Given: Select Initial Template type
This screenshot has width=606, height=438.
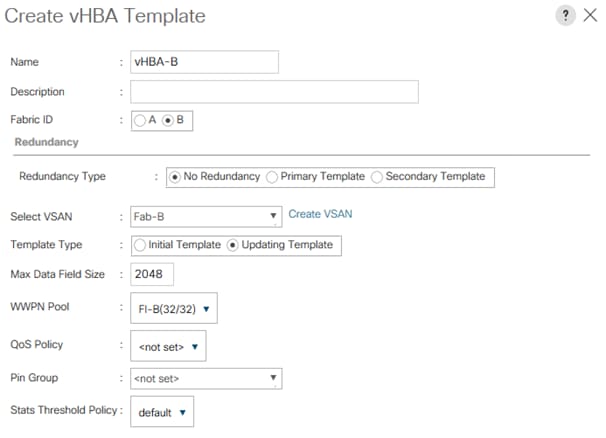Looking at the screenshot, I should 140,245.
